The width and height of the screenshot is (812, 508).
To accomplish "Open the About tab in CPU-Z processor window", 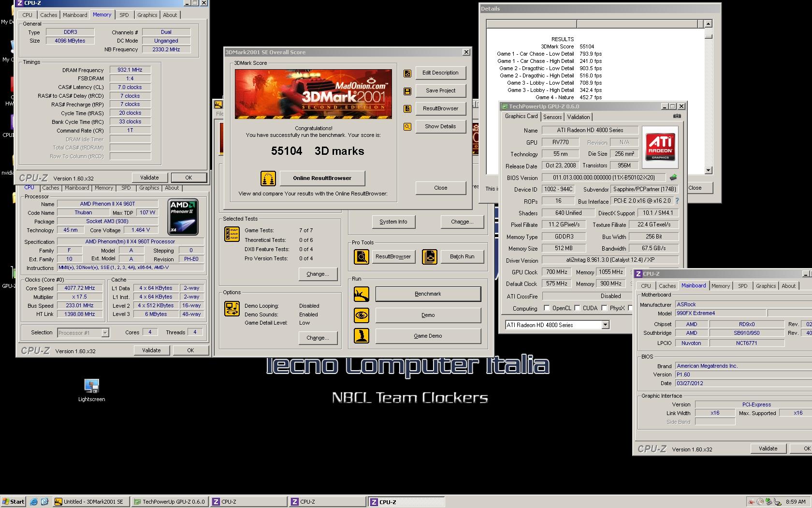I will tap(172, 188).
